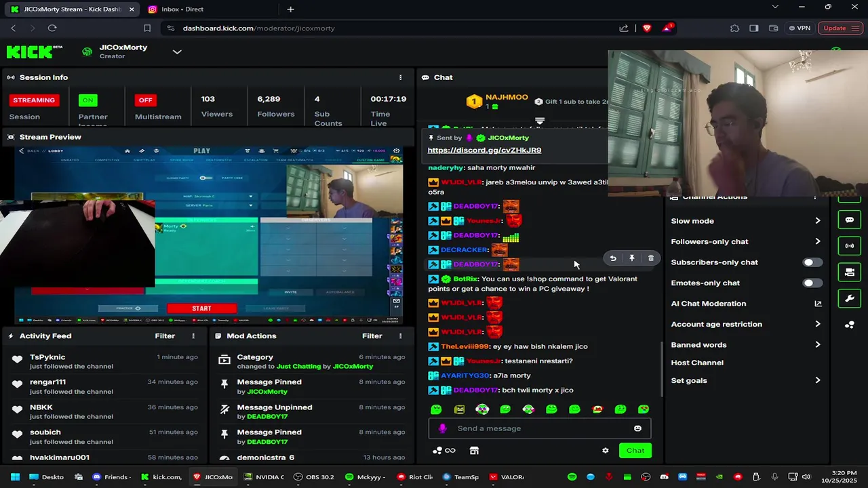Image resolution: width=868 pixels, height=488 pixels.
Task: Go back using browser back arrow
Action: point(13,28)
